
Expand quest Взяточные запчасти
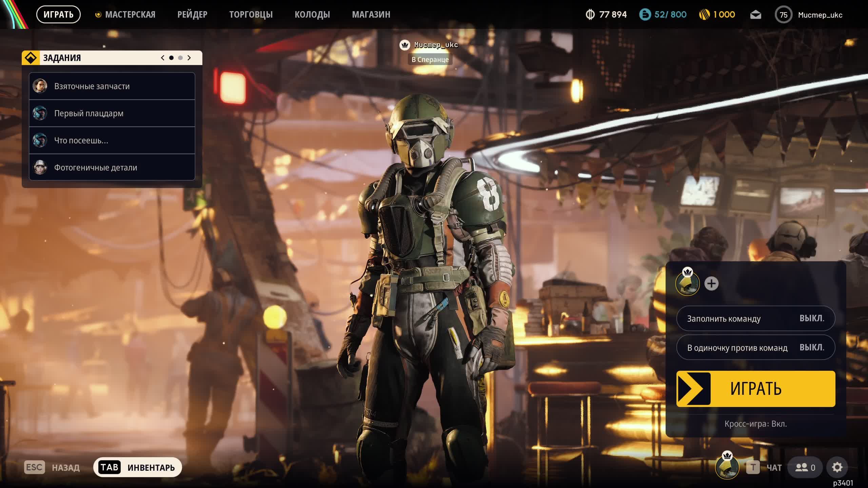112,86
